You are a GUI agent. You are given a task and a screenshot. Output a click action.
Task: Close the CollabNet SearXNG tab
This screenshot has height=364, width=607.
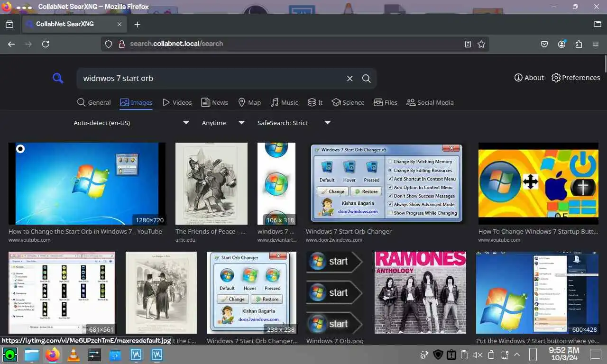point(120,24)
